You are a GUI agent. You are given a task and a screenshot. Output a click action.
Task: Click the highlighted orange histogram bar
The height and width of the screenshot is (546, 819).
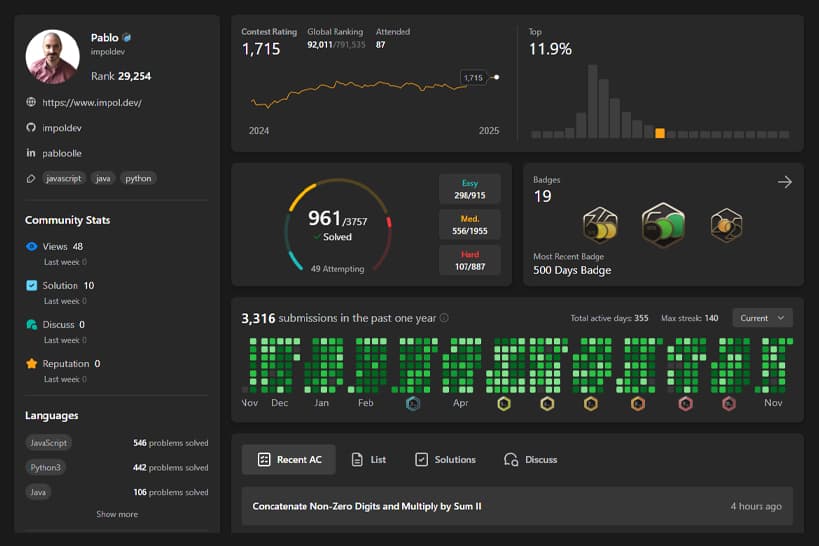pyautogui.click(x=660, y=133)
